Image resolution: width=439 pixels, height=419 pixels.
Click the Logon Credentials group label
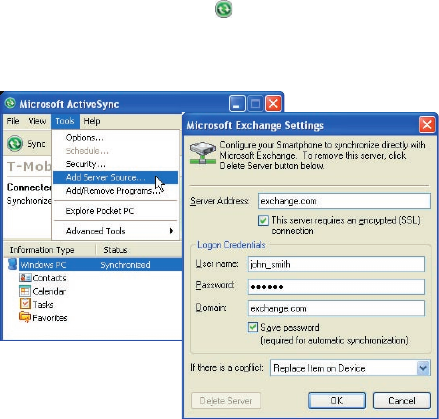click(x=231, y=245)
